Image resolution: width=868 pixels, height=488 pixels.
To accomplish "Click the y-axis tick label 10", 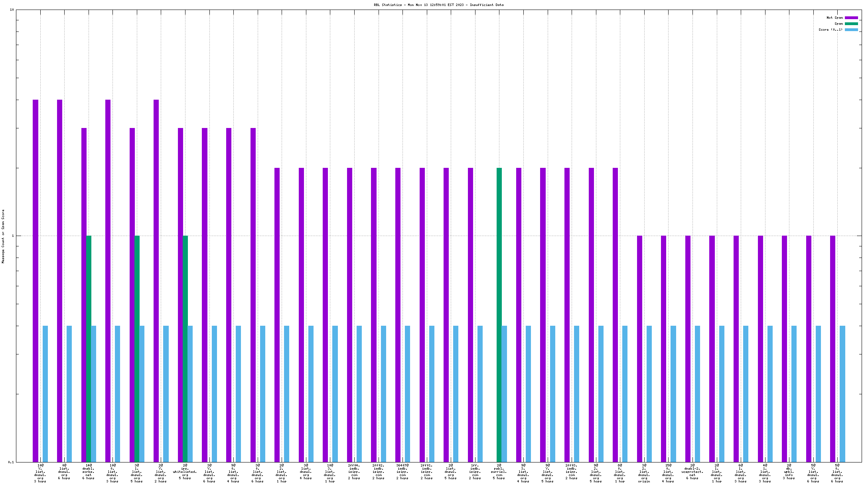I will click(12, 10).
